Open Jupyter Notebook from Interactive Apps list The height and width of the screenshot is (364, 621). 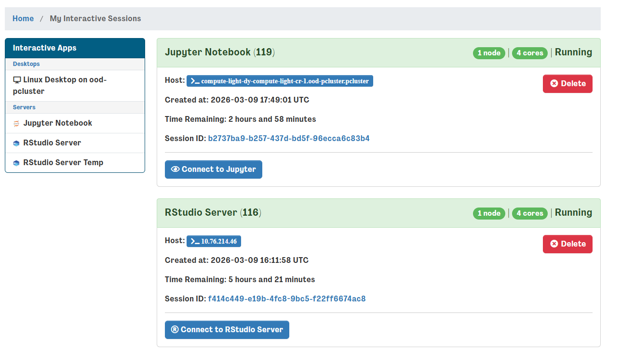(75, 123)
